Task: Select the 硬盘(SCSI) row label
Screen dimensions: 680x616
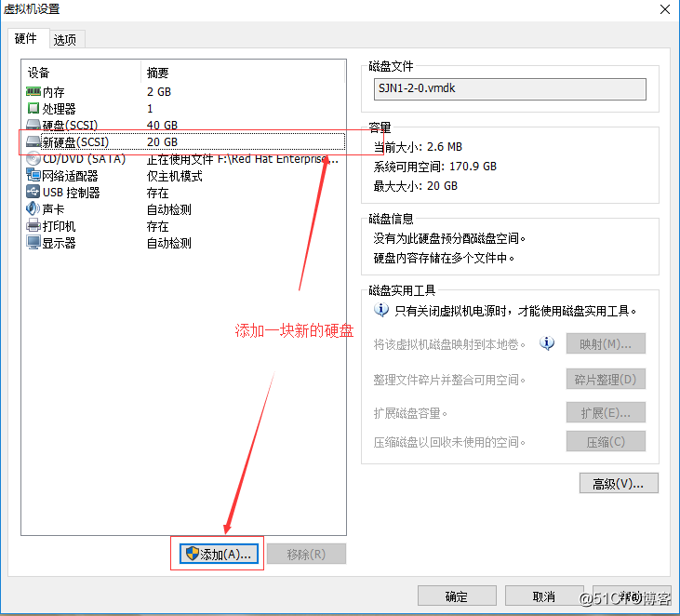Action: tap(71, 126)
